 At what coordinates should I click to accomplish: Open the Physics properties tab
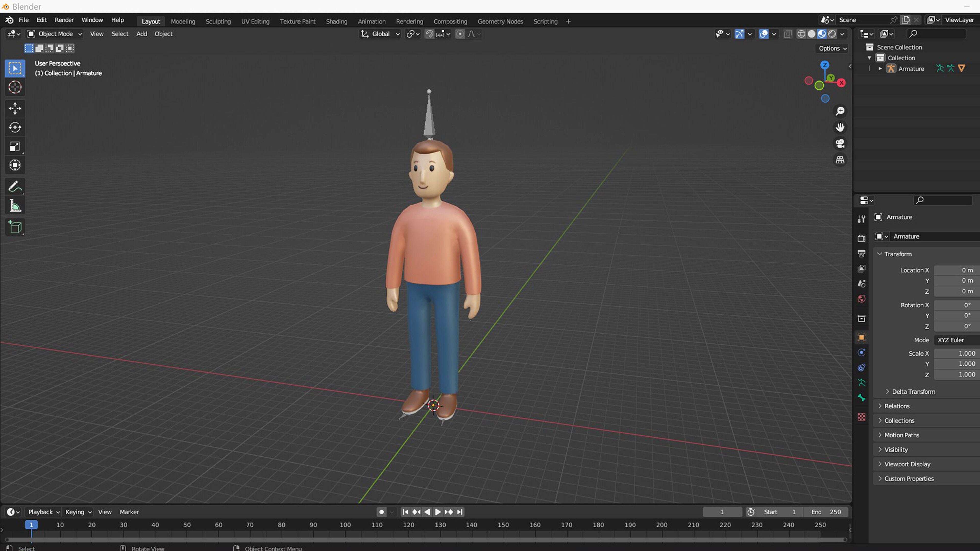pos(862,353)
